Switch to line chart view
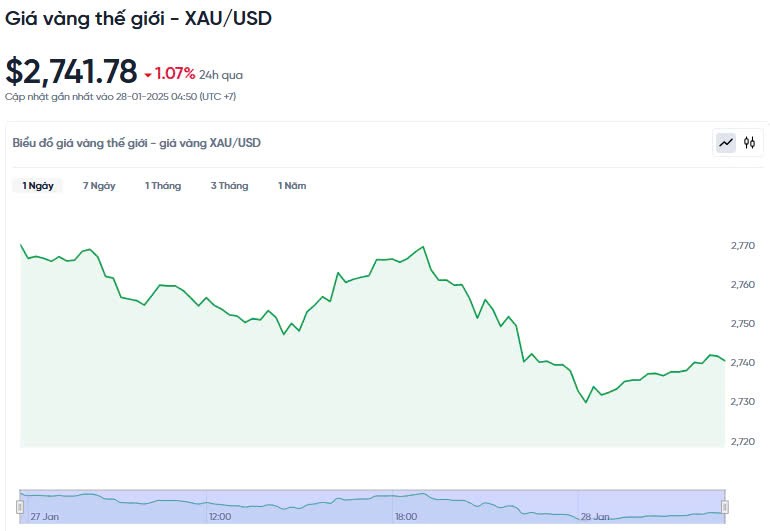This screenshot has height=531, width=770. click(x=725, y=143)
